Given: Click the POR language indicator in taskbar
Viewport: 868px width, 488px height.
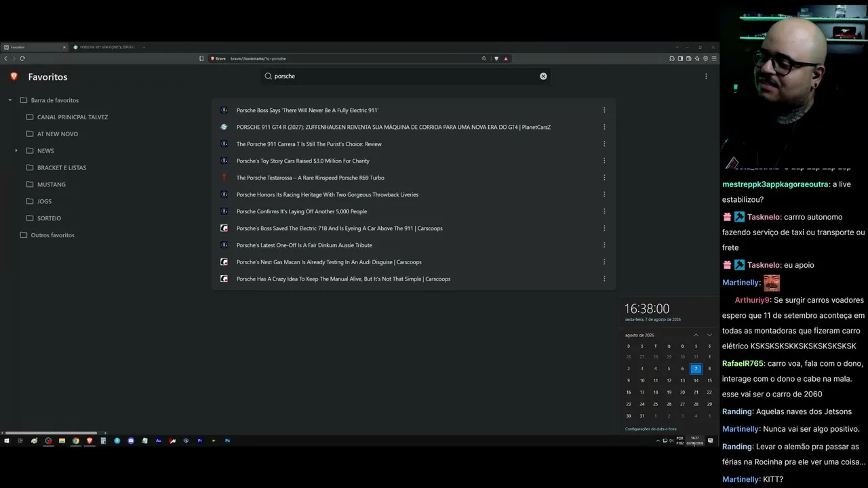Looking at the screenshot, I should tap(679, 441).
